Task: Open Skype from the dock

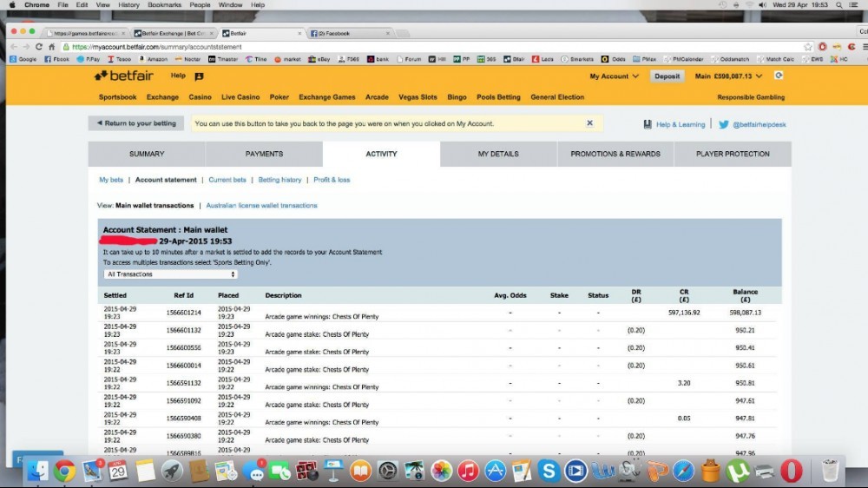Action: click(x=549, y=471)
